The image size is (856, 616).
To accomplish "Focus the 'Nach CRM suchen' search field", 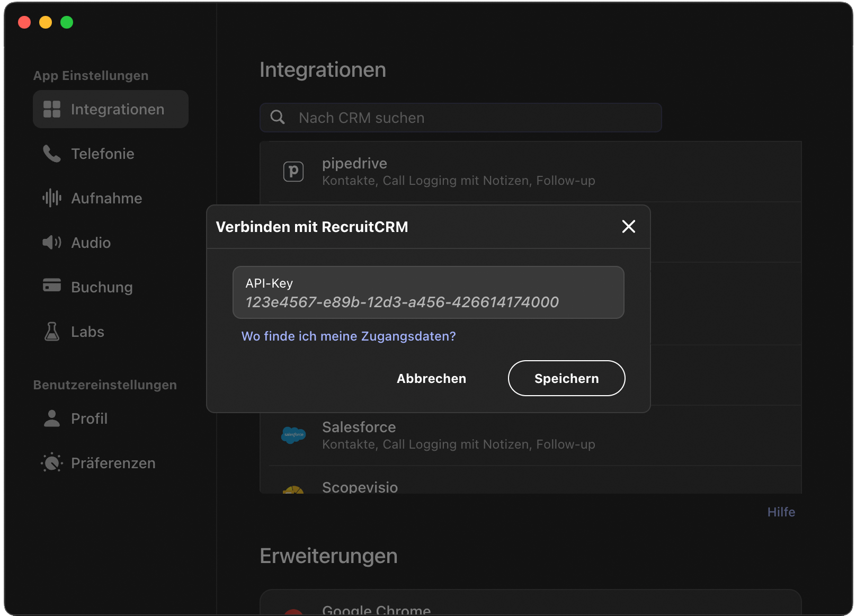I will [x=461, y=118].
